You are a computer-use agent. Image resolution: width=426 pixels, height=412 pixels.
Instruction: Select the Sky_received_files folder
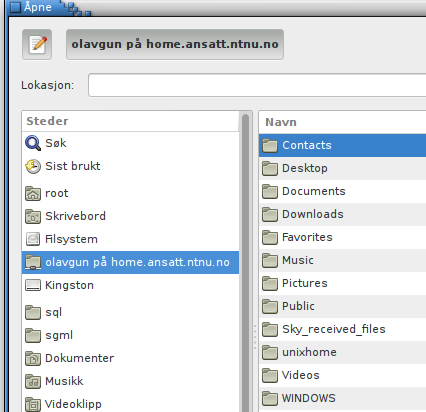click(x=342, y=329)
